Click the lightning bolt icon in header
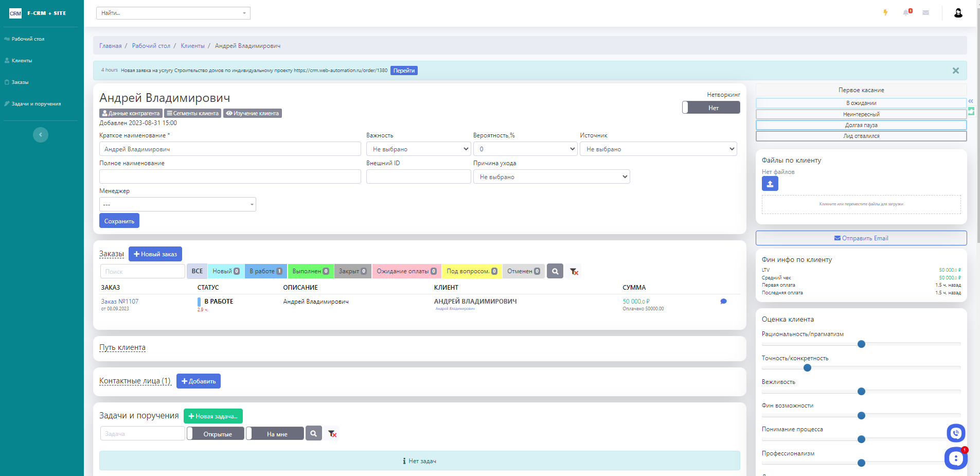This screenshot has height=476, width=980. [x=885, y=13]
